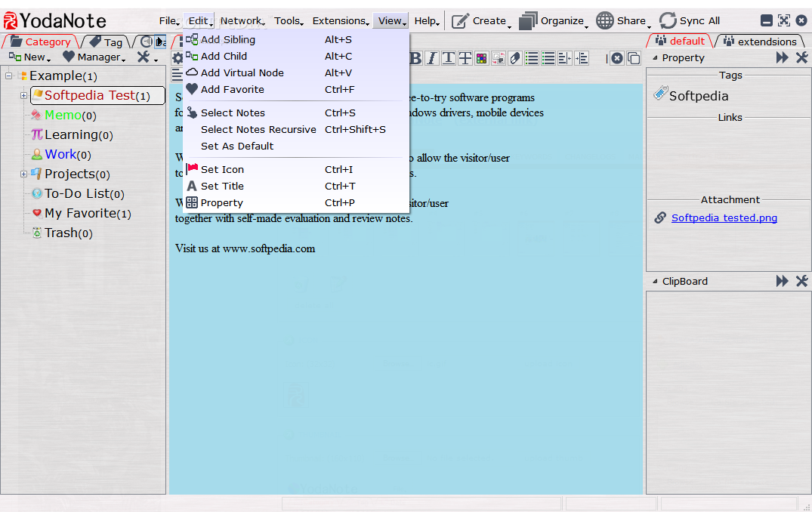Image resolution: width=812 pixels, height=512 pixels.
Task: Apply bold formatting in the editor toolbar
Action: point(415,58)
